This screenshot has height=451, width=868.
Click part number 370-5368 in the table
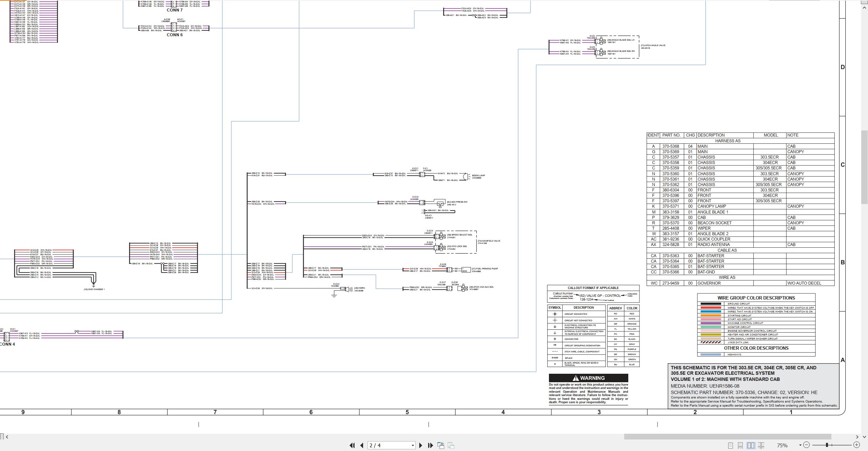pyautogui.click(x=671, y=146)
